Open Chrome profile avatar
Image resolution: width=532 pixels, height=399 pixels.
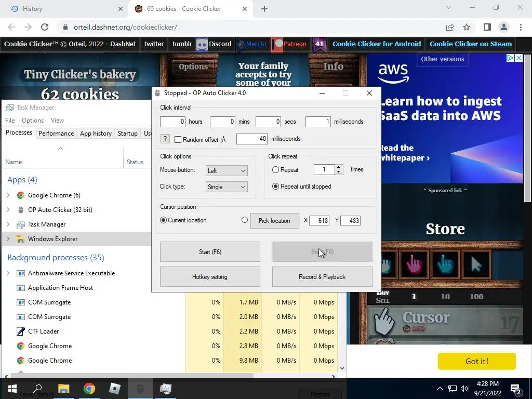pyautogui.click(x=504, y=27)
